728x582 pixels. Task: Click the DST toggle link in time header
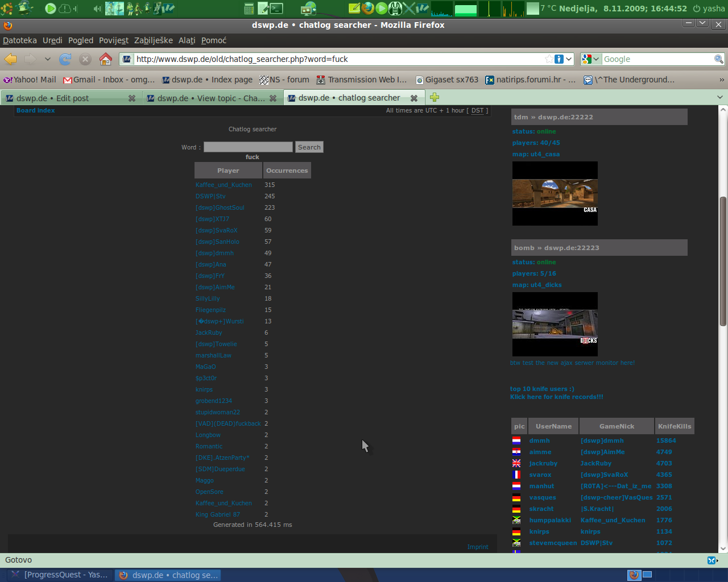pos(477,111)
